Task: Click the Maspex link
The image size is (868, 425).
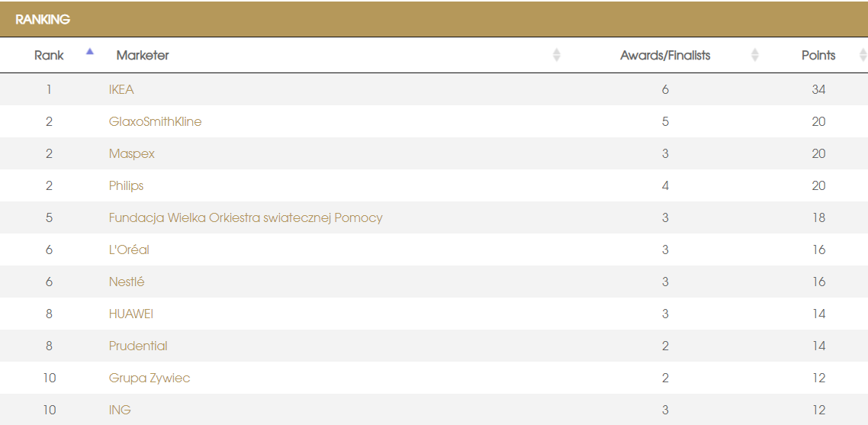Action: [x=131, y=154]
